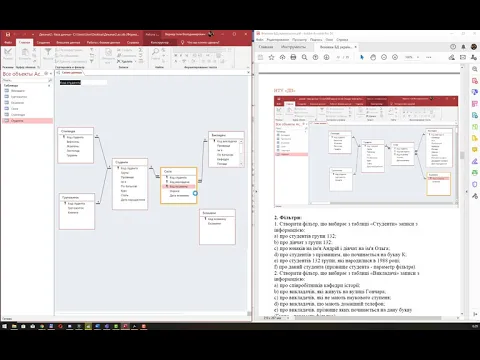Click the Итоги sigma icon in Записи group

(141, 50)
